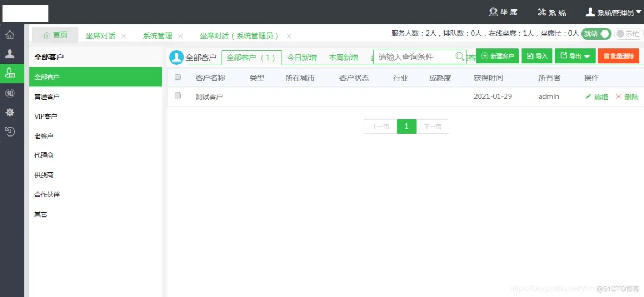Image resolution: width=644 pixels, height=297 pixels.
Task: Select 其它 category
Action: pos(95,214)
